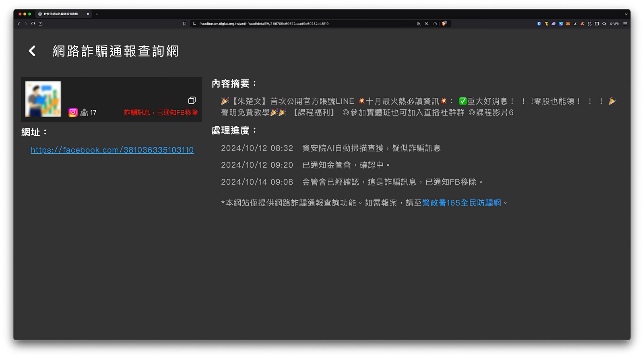644x358 pixels.
Task: Open the blurred scam post thumbnail
Action: point(43,99)
